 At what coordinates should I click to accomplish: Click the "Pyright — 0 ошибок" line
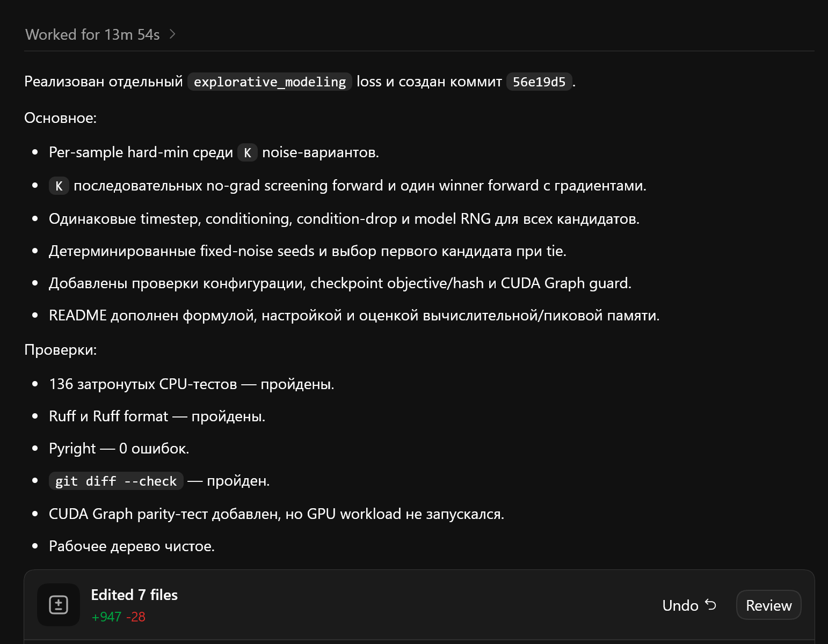[119, 449]
